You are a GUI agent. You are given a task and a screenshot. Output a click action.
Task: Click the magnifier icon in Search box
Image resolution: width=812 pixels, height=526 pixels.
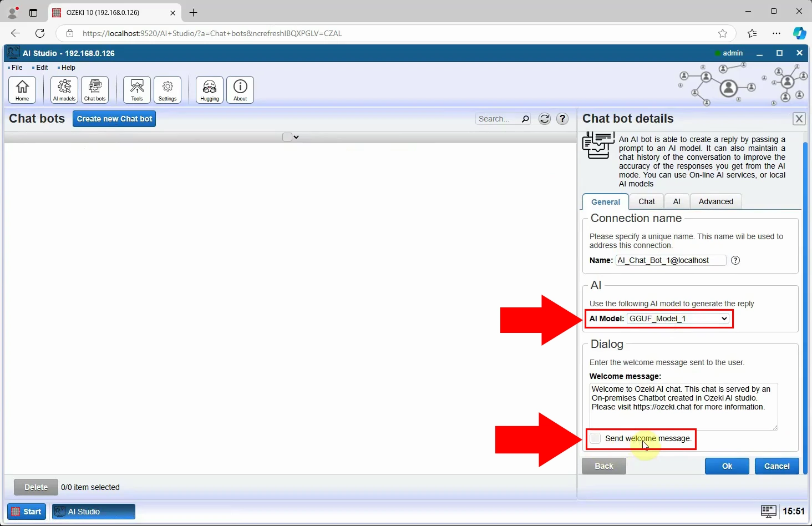tap(525, 119)
